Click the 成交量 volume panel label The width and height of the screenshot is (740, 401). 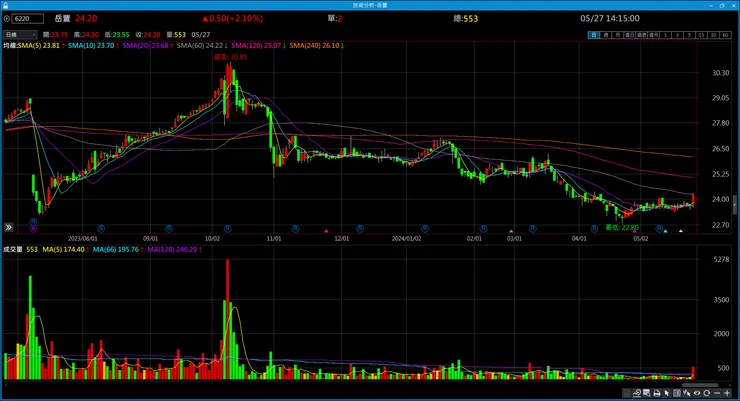(13, 249)
